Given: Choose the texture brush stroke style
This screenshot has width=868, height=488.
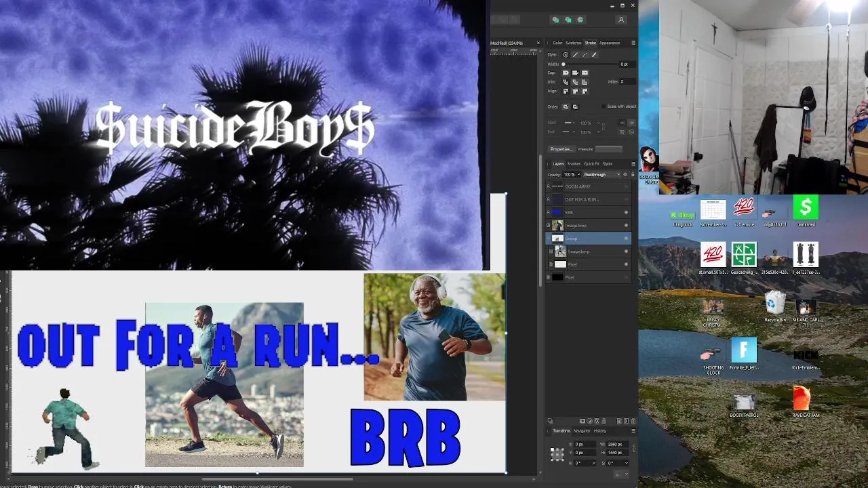Looking at the screenshot, I should [594, 54].
